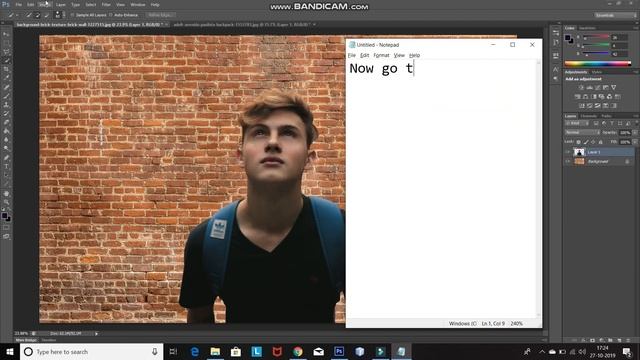Choose Subtract from selection mode in options bar
Viewport: 640px width, 360px height.
click(x=47, y=15)
